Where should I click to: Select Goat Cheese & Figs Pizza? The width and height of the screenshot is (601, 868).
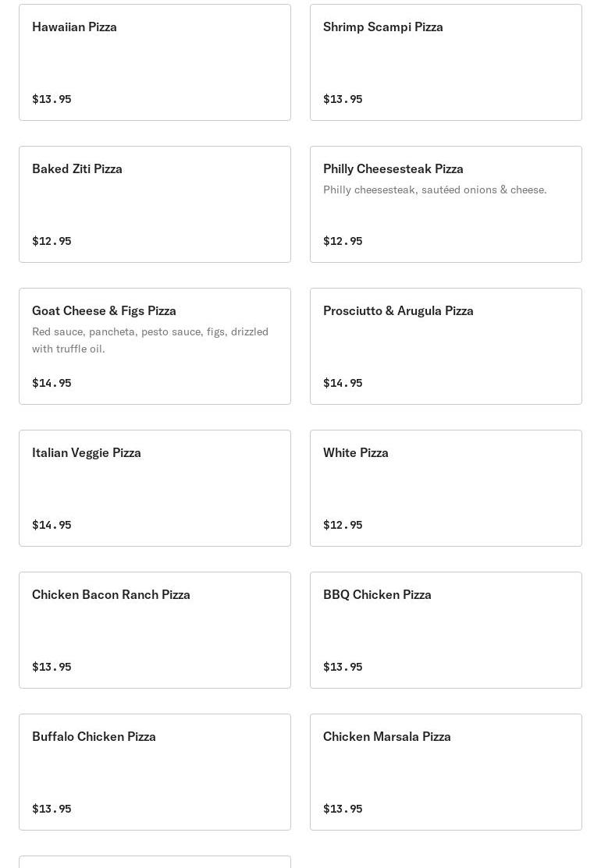(155, 346)
